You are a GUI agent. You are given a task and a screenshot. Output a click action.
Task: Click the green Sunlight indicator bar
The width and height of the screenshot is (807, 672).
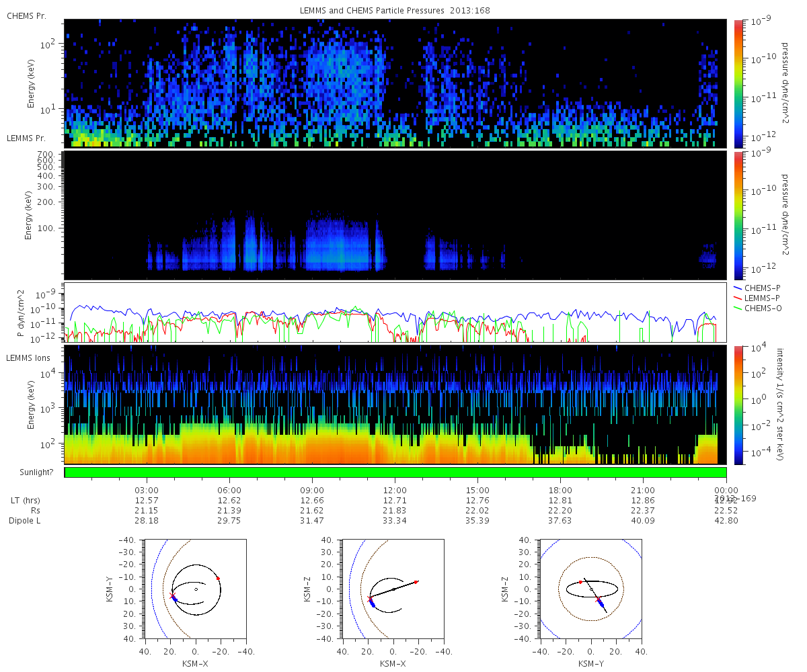[395, 472]
